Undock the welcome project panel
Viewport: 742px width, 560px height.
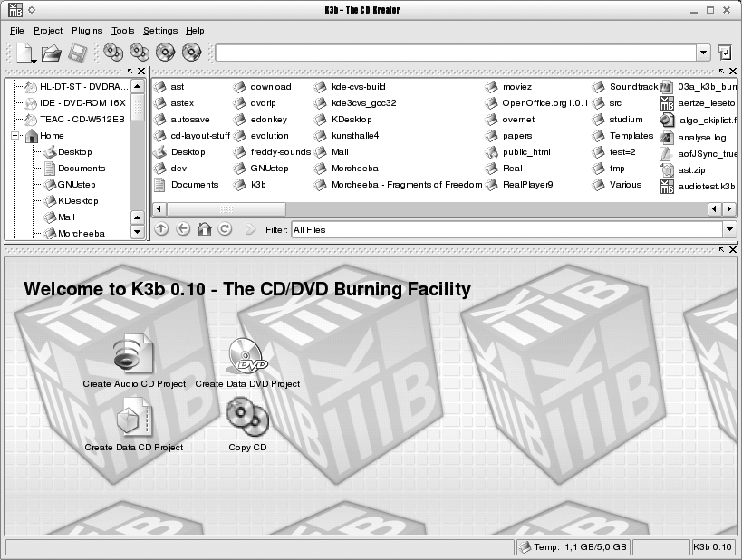pyautogui.click(x=722, y=249)
